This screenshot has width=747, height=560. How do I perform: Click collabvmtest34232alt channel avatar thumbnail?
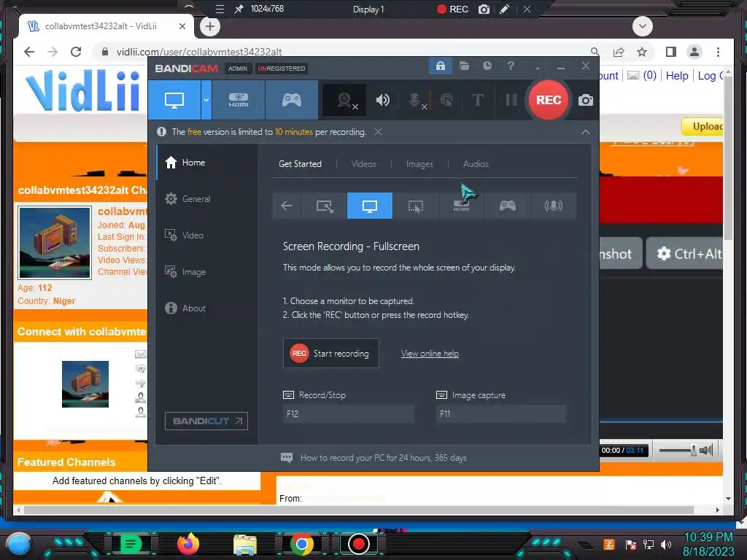click(x=55, y=242)
